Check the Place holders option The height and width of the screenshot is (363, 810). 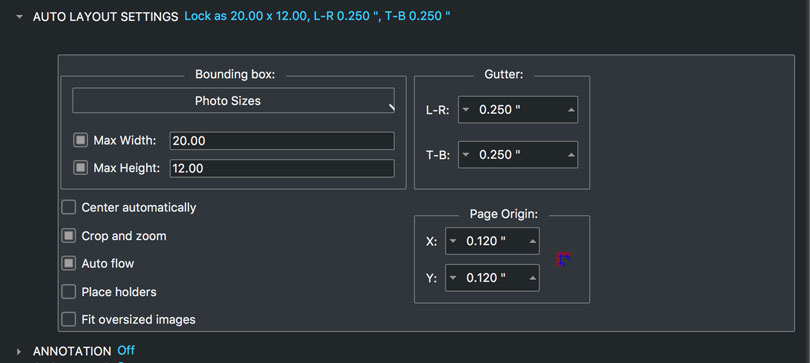point(69,292)
